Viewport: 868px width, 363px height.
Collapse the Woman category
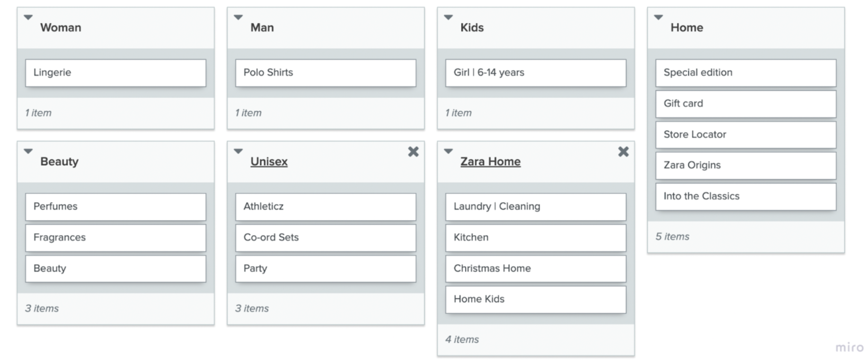click(28, 17)
